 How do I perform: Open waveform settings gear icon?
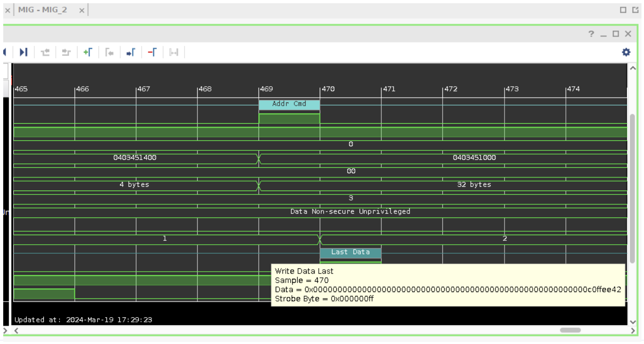click(626, 52)
